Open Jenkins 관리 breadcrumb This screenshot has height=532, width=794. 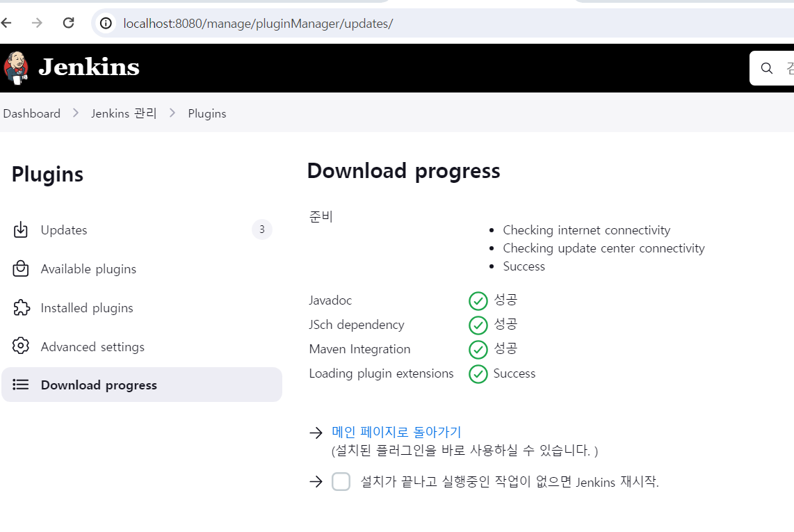pyautogui.click(x=124, y=113)
